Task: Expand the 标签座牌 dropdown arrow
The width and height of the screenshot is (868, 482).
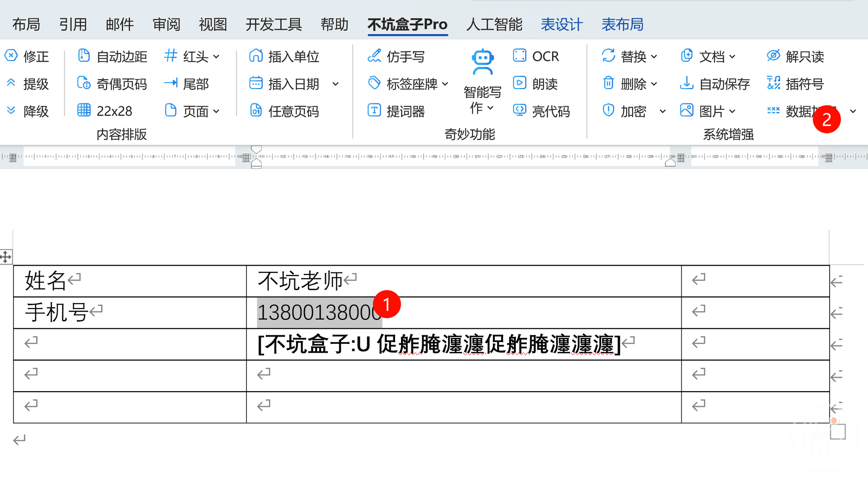Action: tap(445, 84)
